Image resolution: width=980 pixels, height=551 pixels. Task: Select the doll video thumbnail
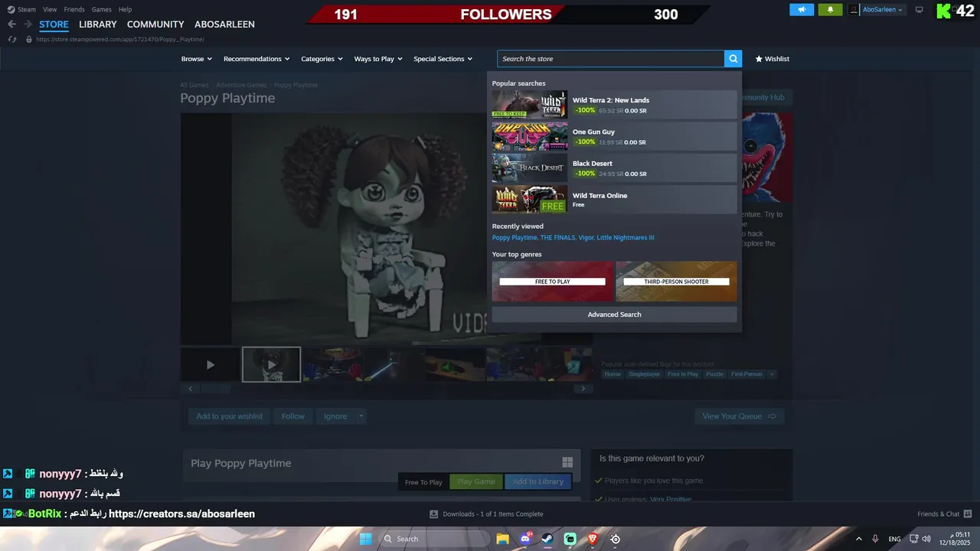point(272,365)
